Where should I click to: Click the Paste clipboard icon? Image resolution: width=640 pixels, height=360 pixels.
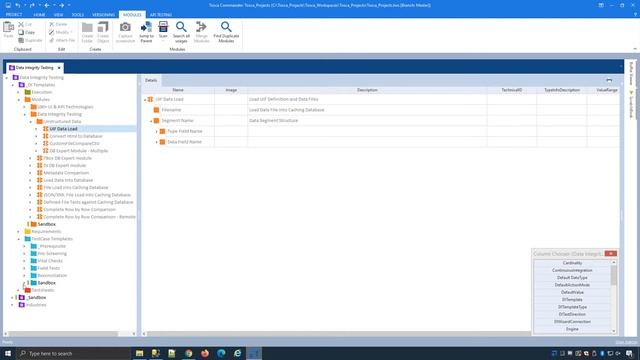click(x=8, y=28)
